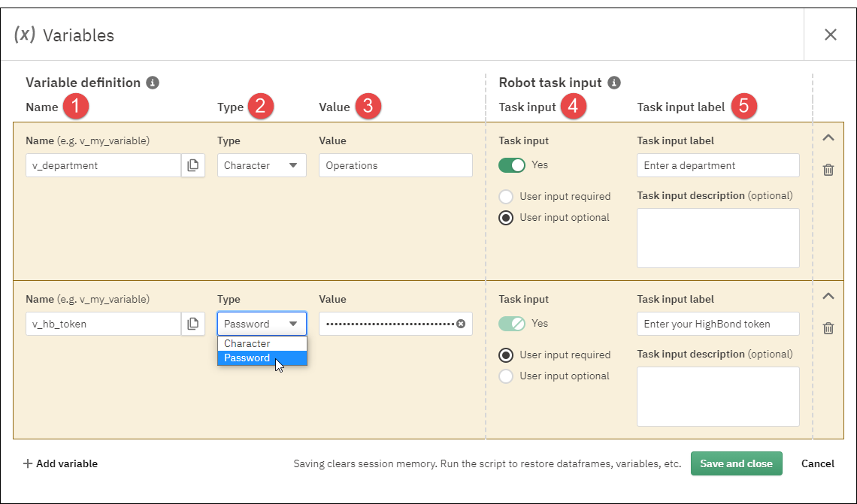Click the Enter a department label field
This screenshot has height=504, width=857.
tap(718, 165)
